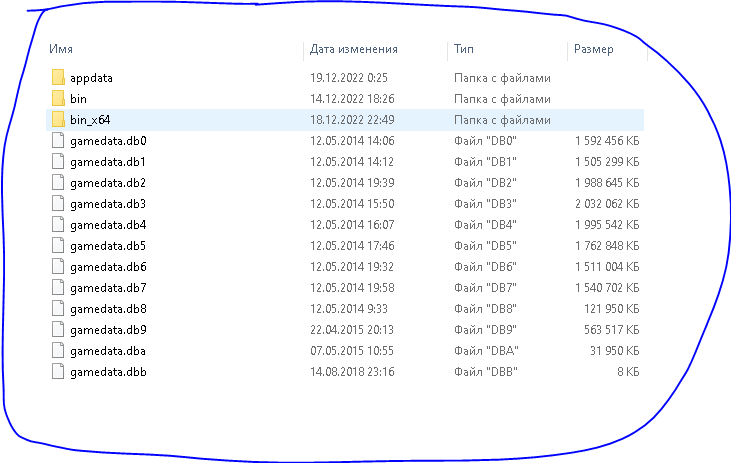Click the gamedata.db3 file icon

[x=57, y=204]
